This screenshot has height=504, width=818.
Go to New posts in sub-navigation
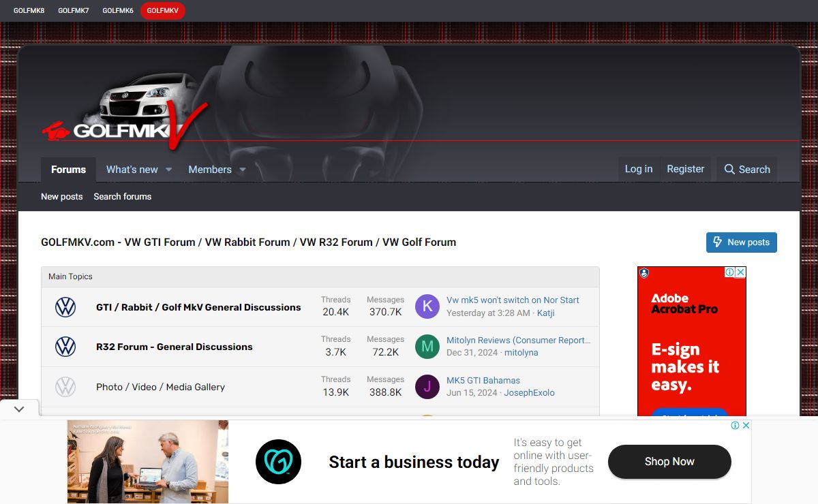61,197
